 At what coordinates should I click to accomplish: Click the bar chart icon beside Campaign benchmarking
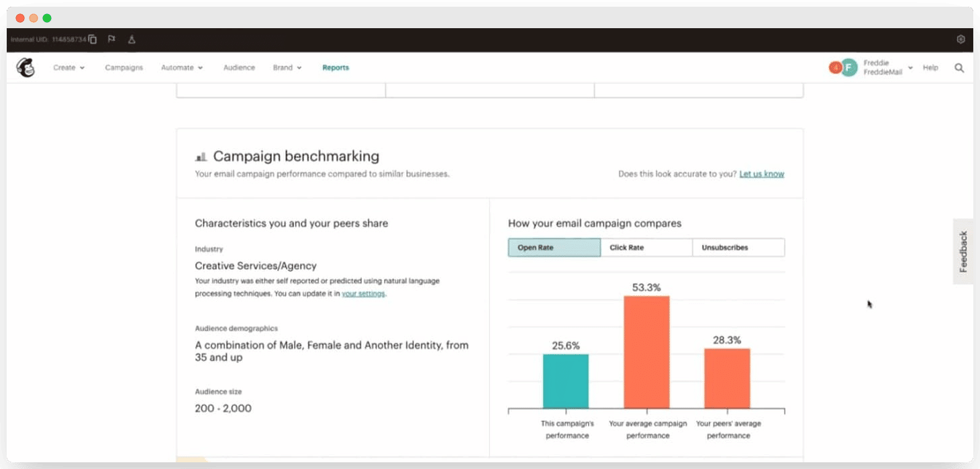201,157
